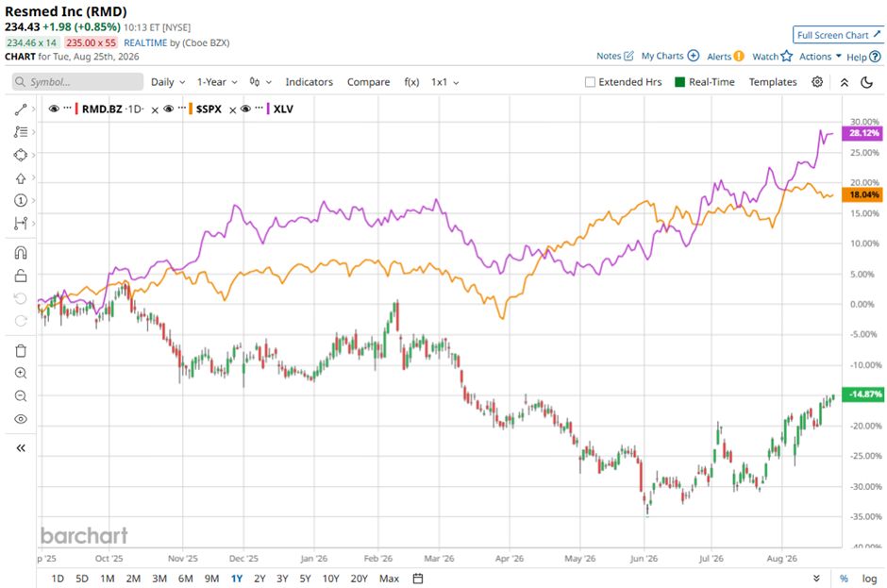
Task: Open Full Screen Chart button
Action: [x=838, y=35]
